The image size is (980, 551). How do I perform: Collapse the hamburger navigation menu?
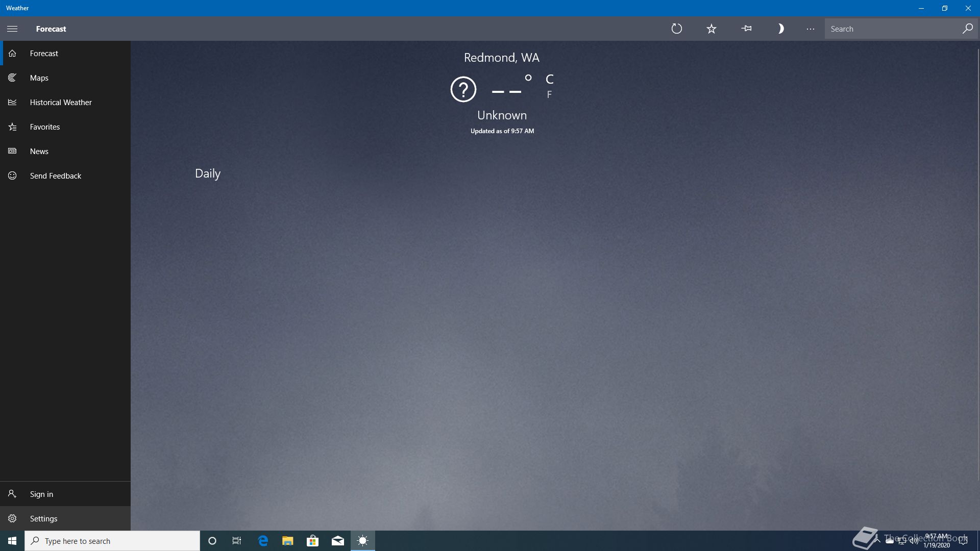[12, 29]
